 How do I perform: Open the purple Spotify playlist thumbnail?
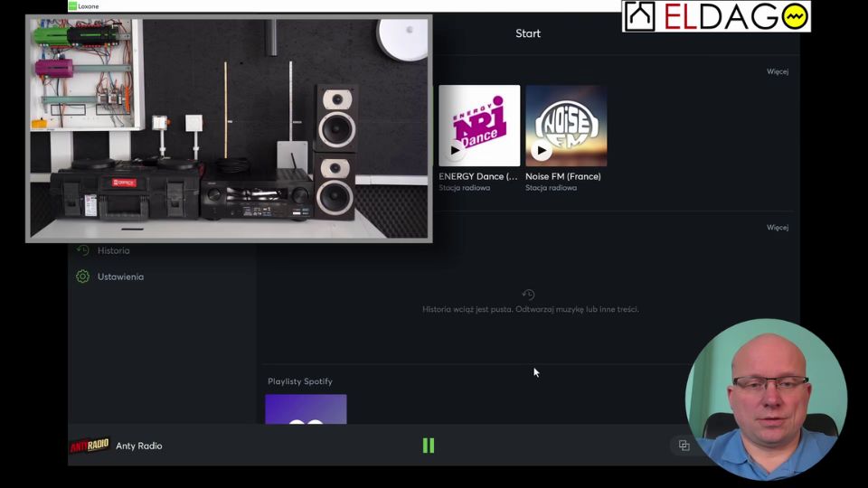[306, 409]
